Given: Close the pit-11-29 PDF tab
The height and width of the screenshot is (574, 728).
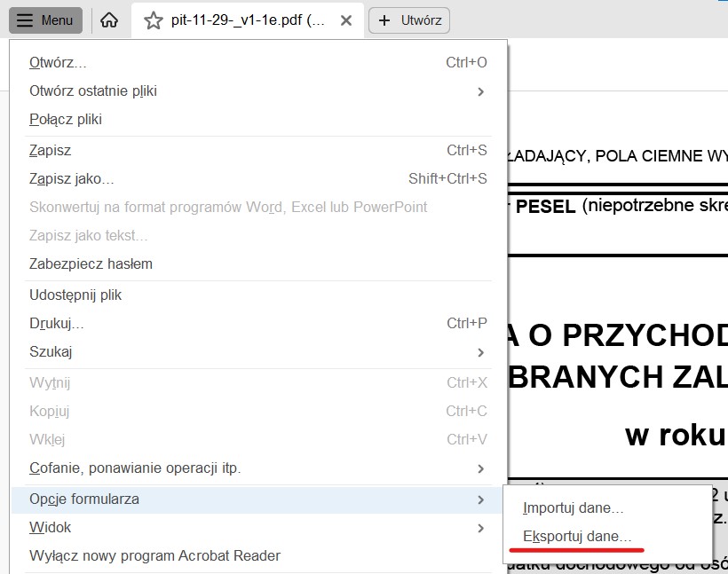Looking at the screenshot, I should 346,20.
